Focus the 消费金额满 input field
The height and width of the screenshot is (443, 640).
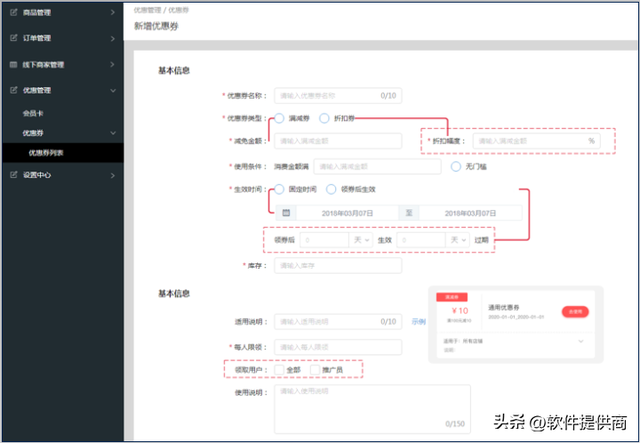tap(377, 167)
